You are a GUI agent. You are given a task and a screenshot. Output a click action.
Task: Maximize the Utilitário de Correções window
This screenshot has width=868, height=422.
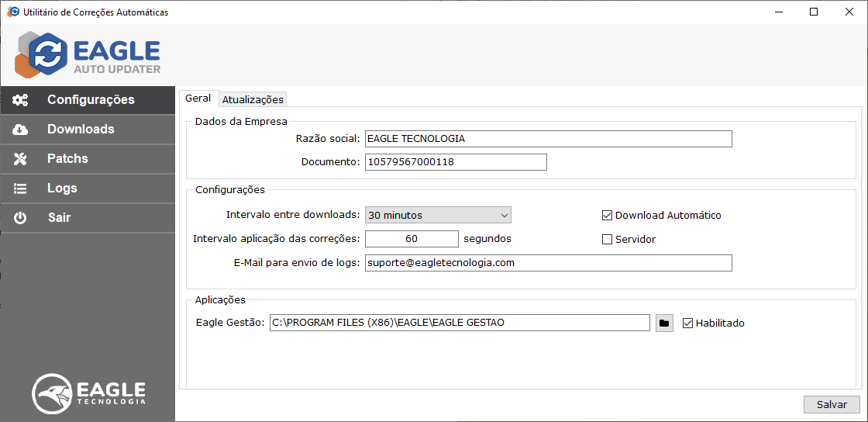pos(814,12)
